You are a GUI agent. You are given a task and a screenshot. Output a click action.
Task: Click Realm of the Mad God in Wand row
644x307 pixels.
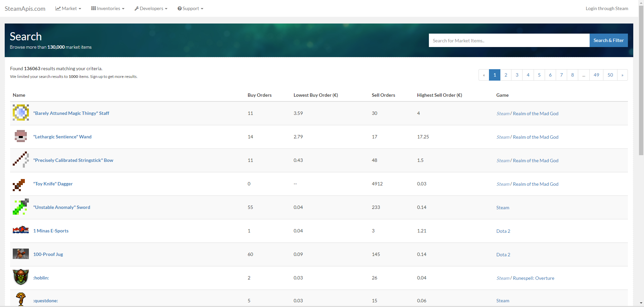(536, 137)
